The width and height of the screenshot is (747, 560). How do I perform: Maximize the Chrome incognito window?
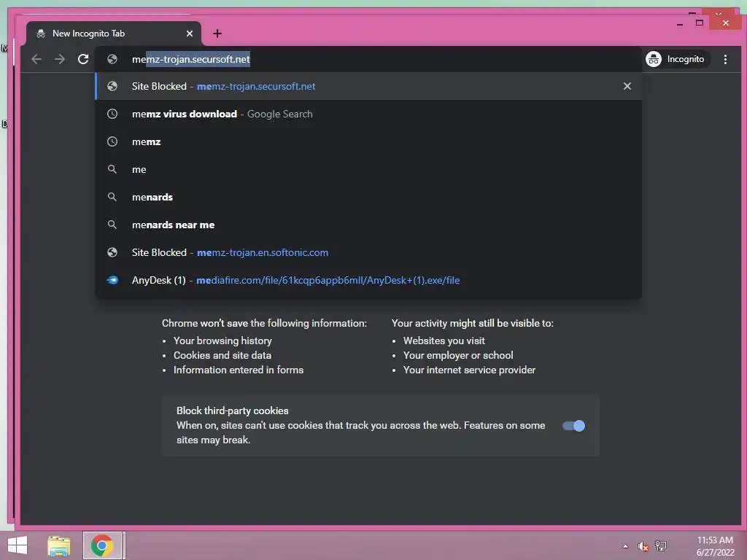[700, 23]
